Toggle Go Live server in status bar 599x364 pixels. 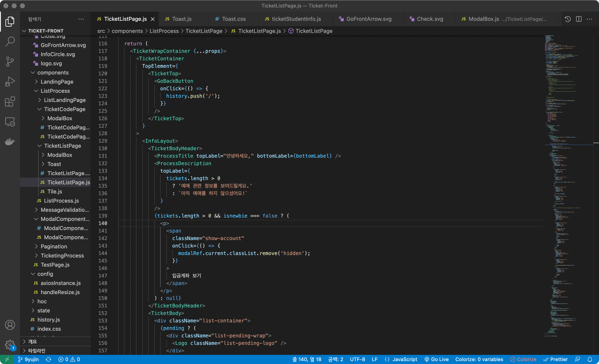[x=436, y=359]
